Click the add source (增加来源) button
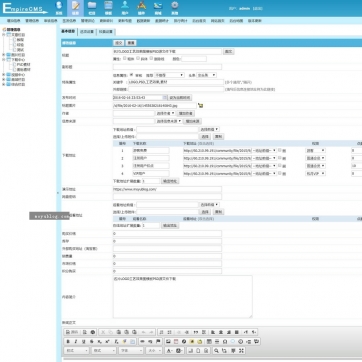362x362 pixels. click(x=193, y=121)
